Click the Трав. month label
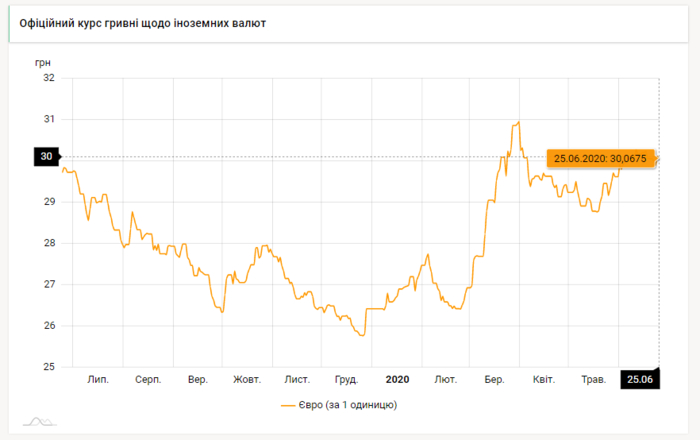The image size is (700, 440). pyautogui.click(x=594, y=379)
